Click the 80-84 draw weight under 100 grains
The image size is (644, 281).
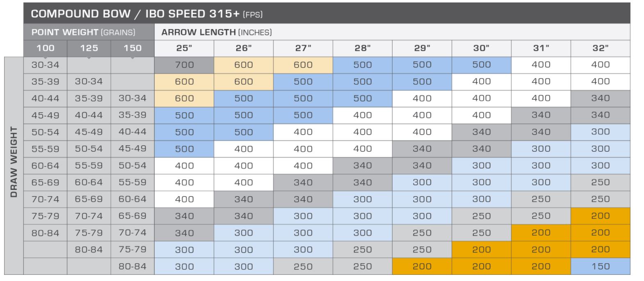(45, 233)
